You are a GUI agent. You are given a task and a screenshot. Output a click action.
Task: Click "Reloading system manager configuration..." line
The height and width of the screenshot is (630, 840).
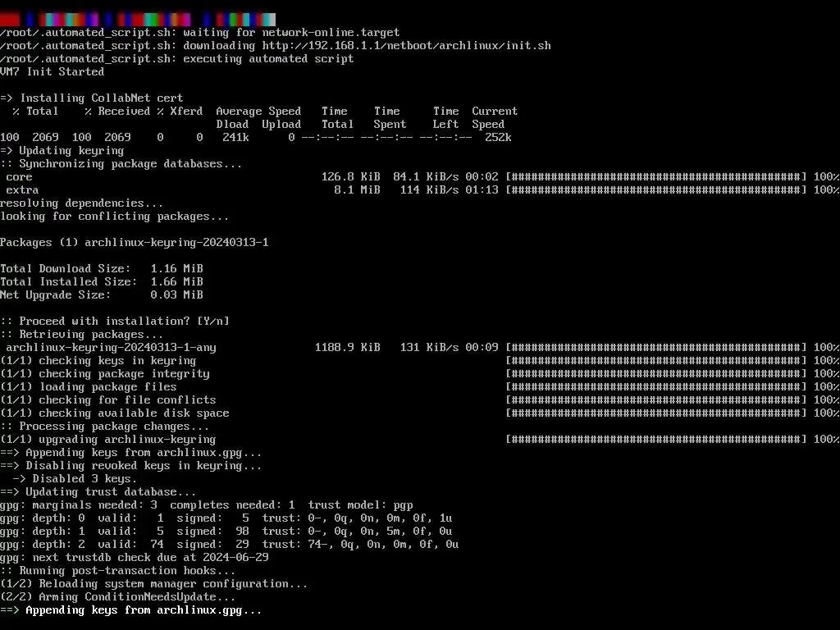pos(154,584)
